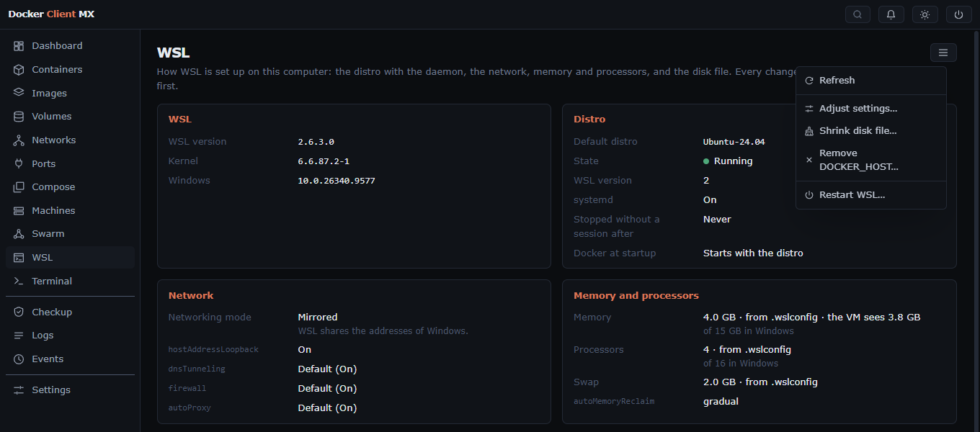Click the notifications bell icon
Screen dimensions: 980x432
[x=891, y=14]
